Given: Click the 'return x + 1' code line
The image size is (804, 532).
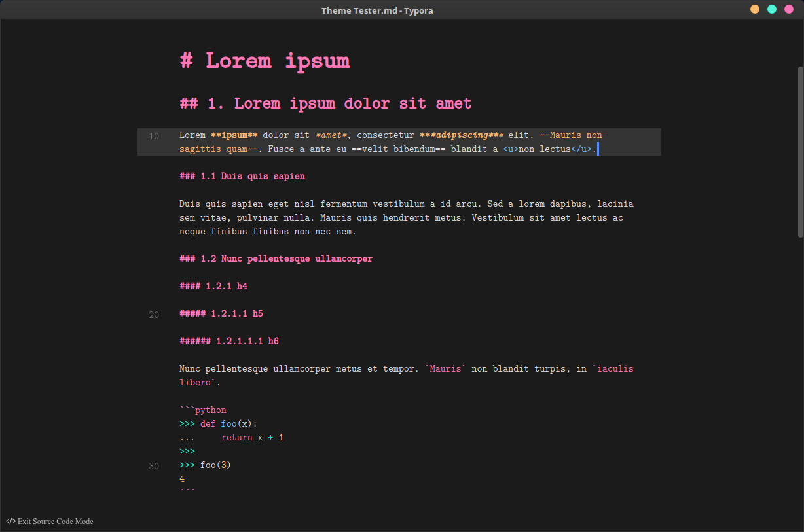Looking at the screenshot, I should click(x=252, y=438).
